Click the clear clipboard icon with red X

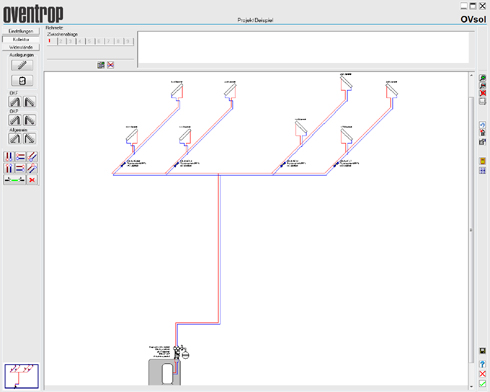[110, 65]
